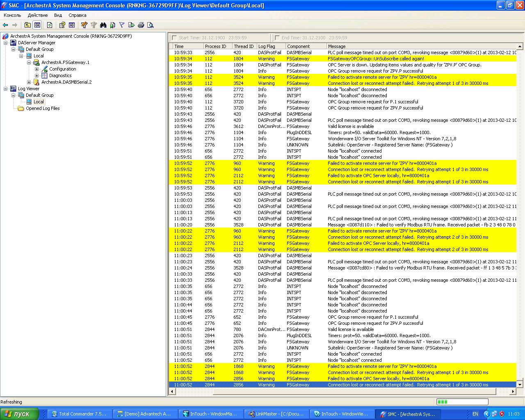Click the blue back arrow icon
This screenshot has height=420, width=525.
tap(5, 25)
